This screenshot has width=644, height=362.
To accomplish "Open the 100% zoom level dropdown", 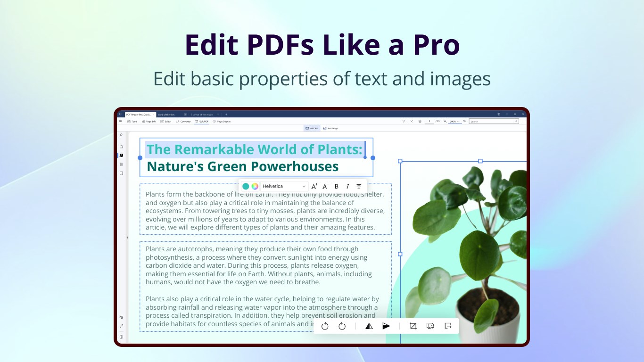I will pyautogui.click(x=455, y=121).
